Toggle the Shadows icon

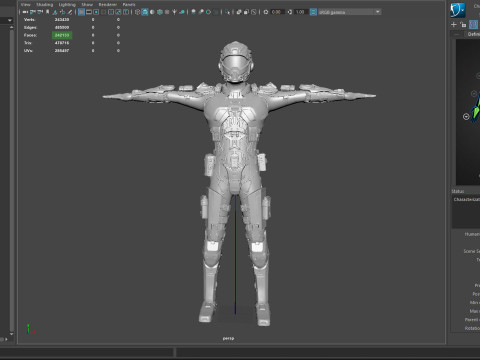tap(182, 12)
